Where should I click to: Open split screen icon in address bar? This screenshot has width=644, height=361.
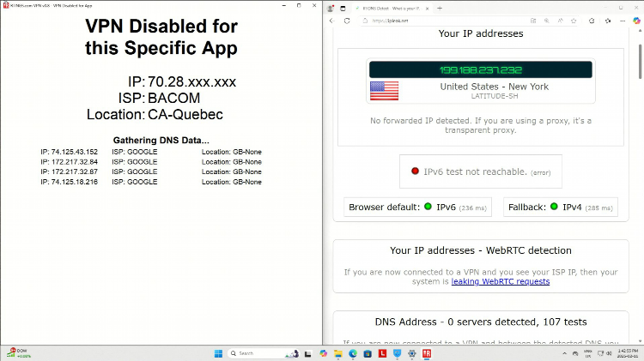click(x=533, y=21)
